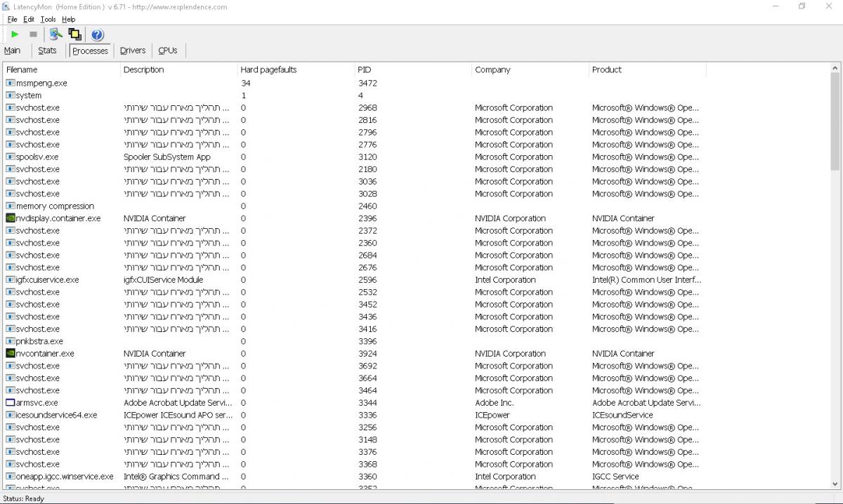Click the Status: Ready status bar text
Screen dimensions: 843x504
click(24, 498)
